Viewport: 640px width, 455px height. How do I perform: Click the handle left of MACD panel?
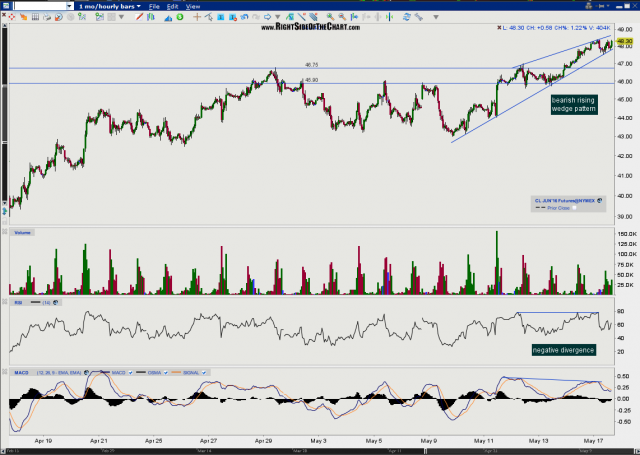tap(5, 372)
